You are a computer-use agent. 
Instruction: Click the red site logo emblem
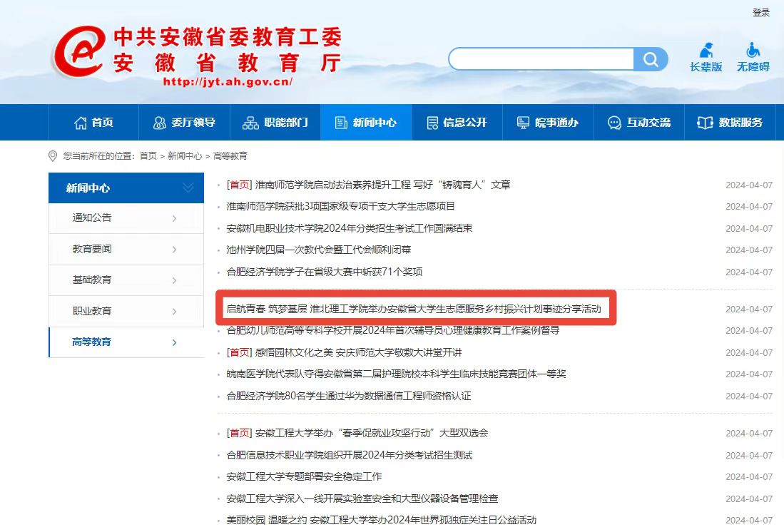click(80, 53)
